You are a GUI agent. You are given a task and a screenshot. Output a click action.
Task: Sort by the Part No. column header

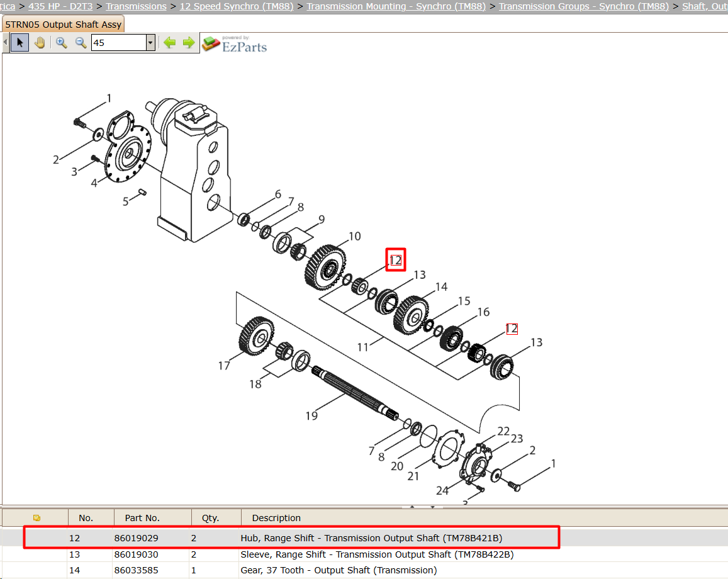pyautogui.click(x=142, y=518)
